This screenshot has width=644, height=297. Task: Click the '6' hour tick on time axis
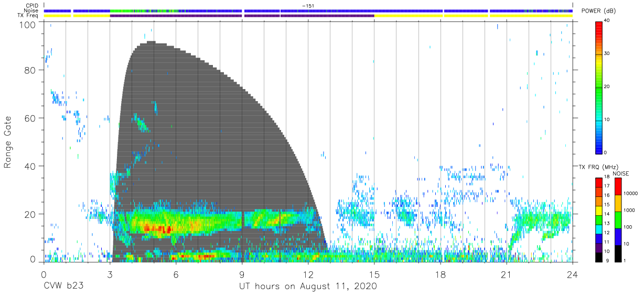point(176,274)
